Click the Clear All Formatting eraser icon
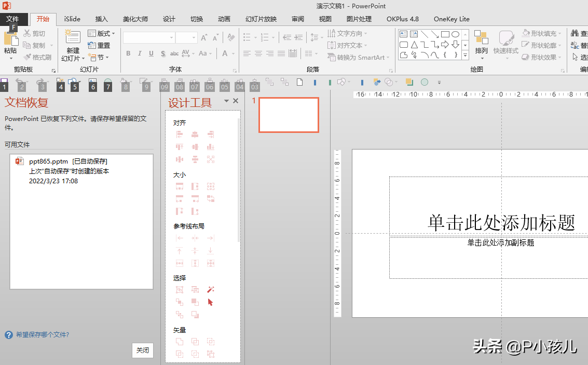The height and width of the screenshot is (365, 588). coord(231,37)
